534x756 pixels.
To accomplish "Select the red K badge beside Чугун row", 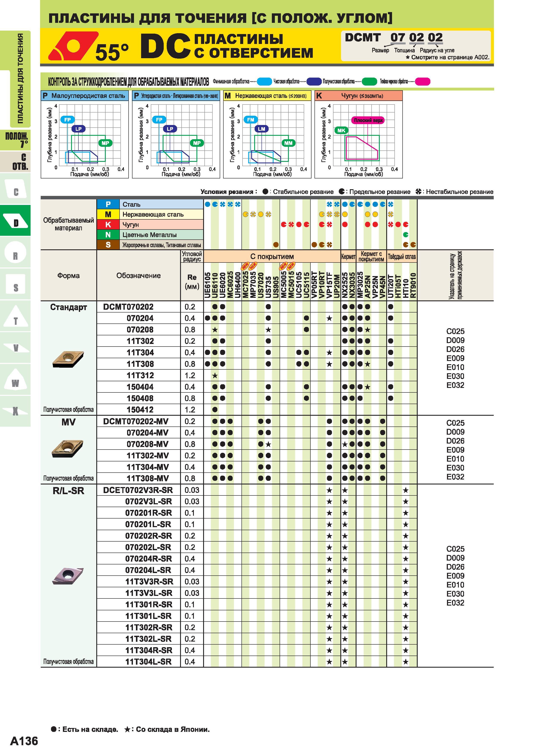I will pos(108,225).
